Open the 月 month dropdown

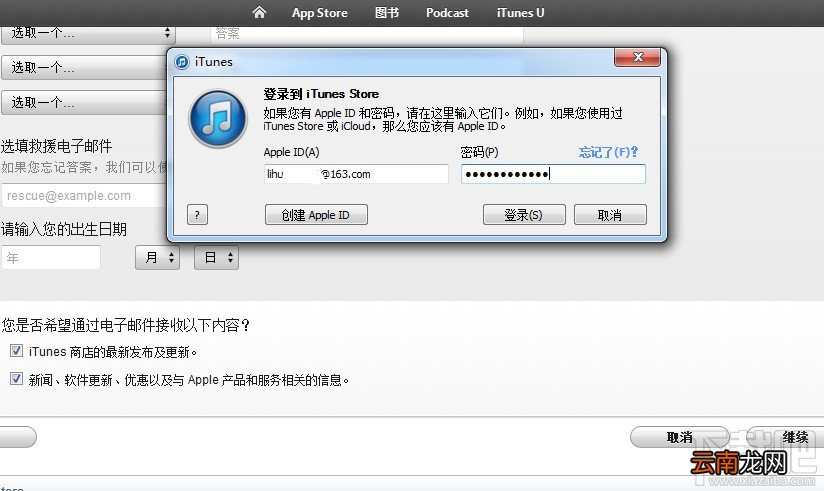click(157, 258)
